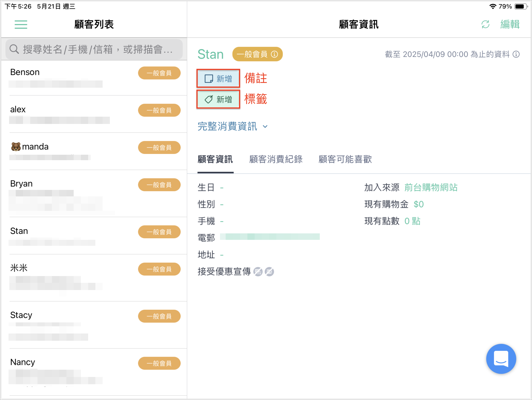Open customer Stacy from list
Screen dimensions: 532x400
tap(94, 325)
